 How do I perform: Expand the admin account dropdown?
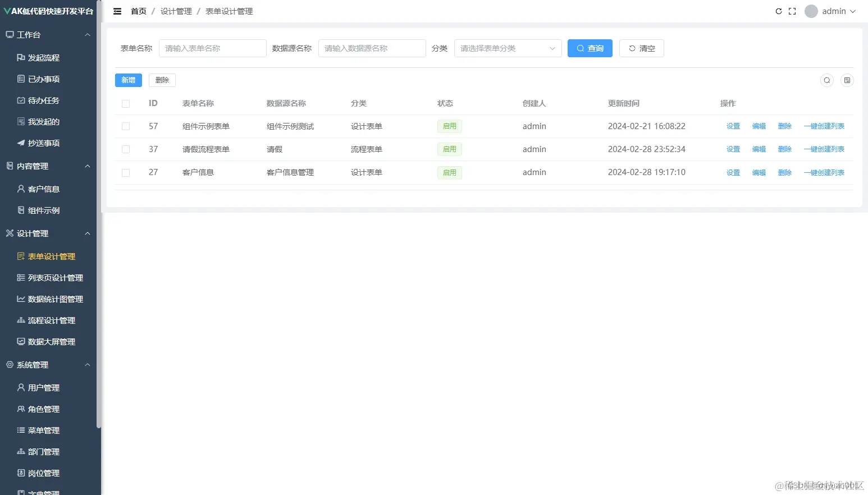click(x=830, y=11)
